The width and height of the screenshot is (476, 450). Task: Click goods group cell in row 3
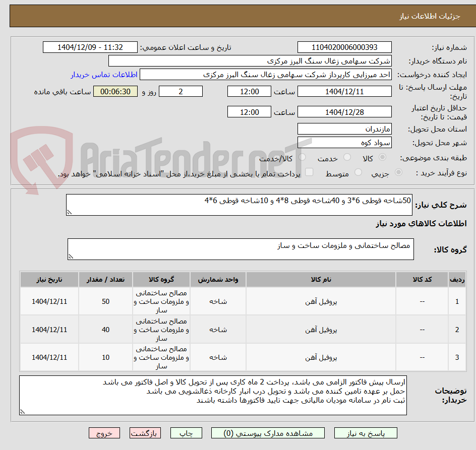pyautogui.click(x=161, y=357)
